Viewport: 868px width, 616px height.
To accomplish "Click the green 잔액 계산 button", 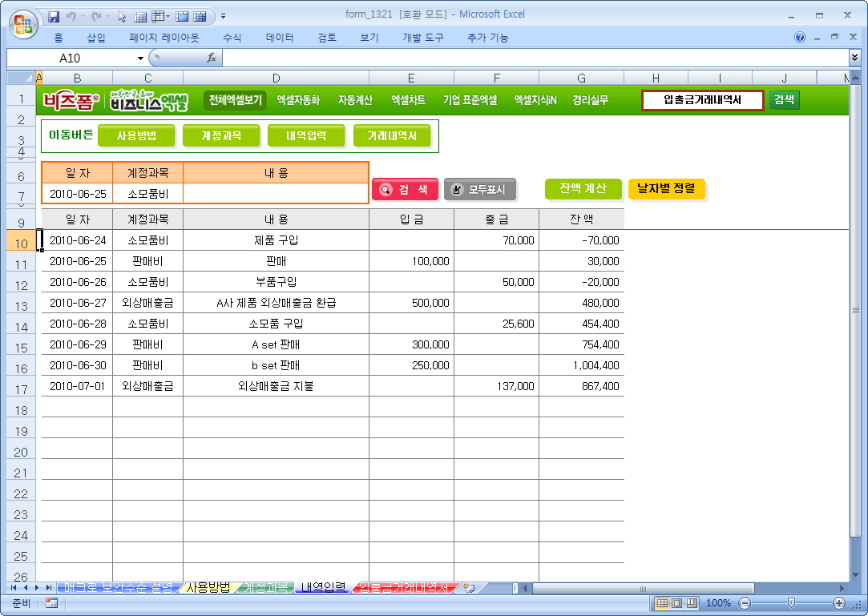I will (x=583, y=189).
